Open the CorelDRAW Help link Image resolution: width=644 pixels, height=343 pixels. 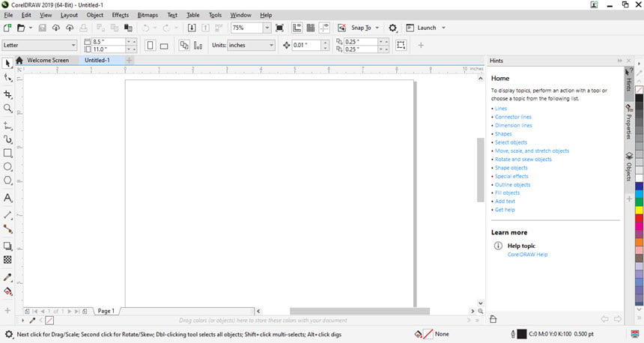point(527,255)
